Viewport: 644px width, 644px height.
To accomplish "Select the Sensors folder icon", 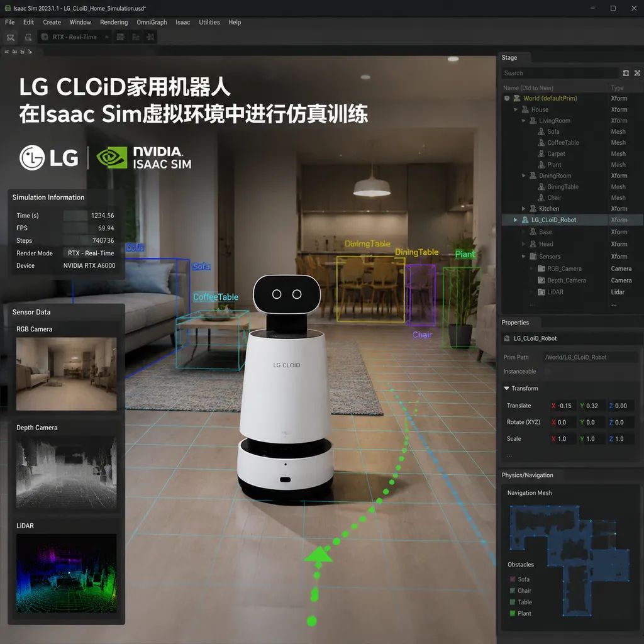I will click(533, 257).
